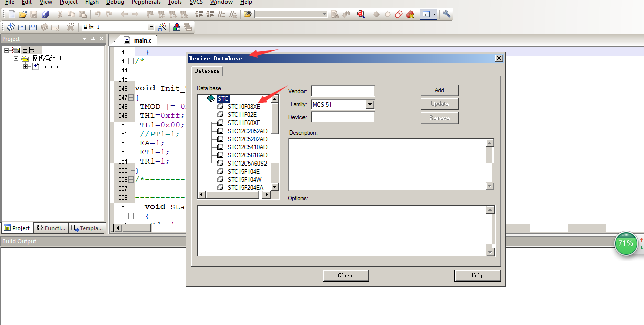The height and width of the screenshot is (325, 644).
Task: Create a new file from toolbar
Action: [x=12, y=14]
